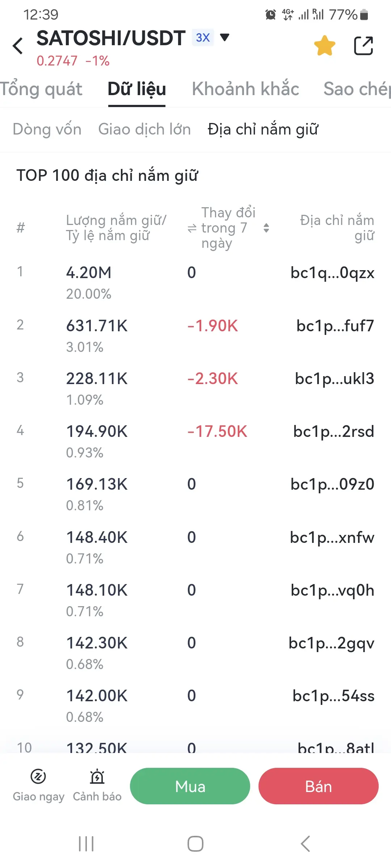Switch to the Tổng quát tab
This screenshot has height=868, width=391.
tap(41, 89)
